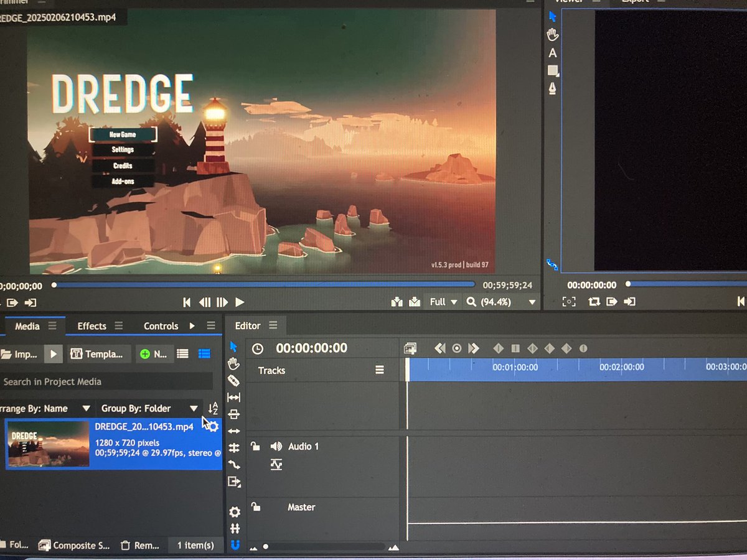Choose the Slip tool in the Editor
The height and width of the screenshot is (560, 747).
point(234,398)
